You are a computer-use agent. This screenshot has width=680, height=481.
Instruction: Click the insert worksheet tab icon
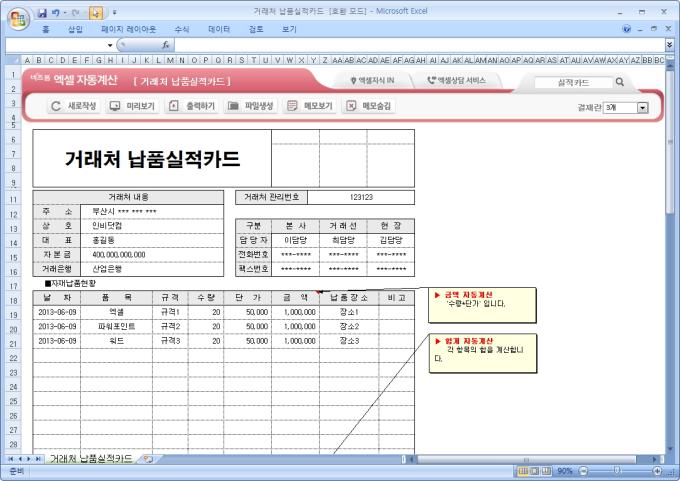(148, 458)
